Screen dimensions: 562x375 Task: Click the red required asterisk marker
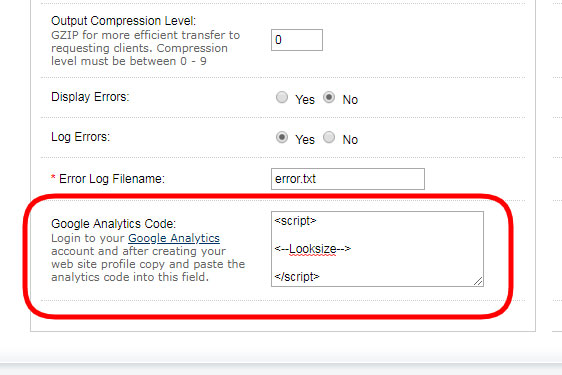coord(53,177)
